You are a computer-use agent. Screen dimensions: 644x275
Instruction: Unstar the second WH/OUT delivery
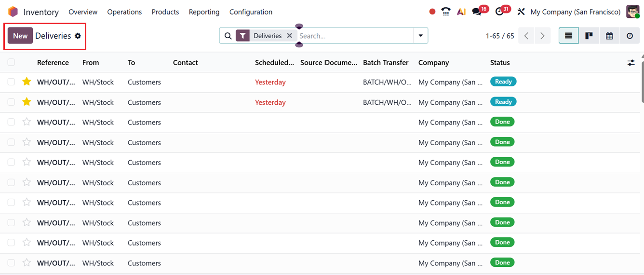(27, 102)
